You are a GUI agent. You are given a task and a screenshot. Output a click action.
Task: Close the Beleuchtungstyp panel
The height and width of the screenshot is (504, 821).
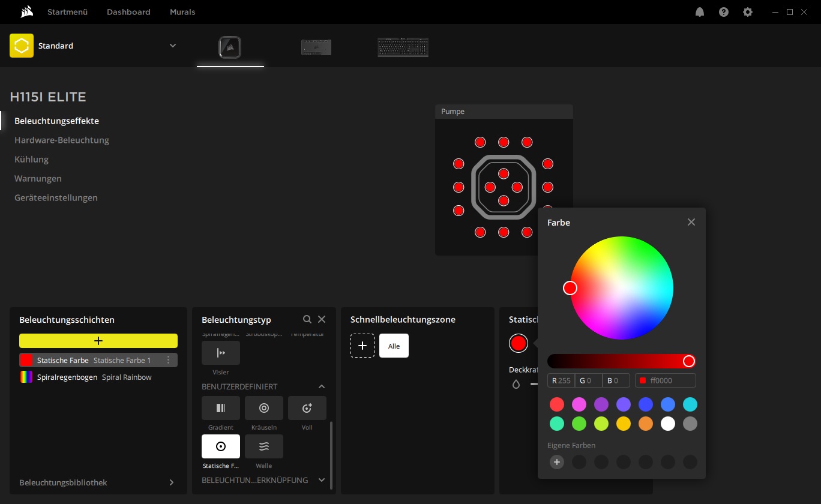coord(322,319)
